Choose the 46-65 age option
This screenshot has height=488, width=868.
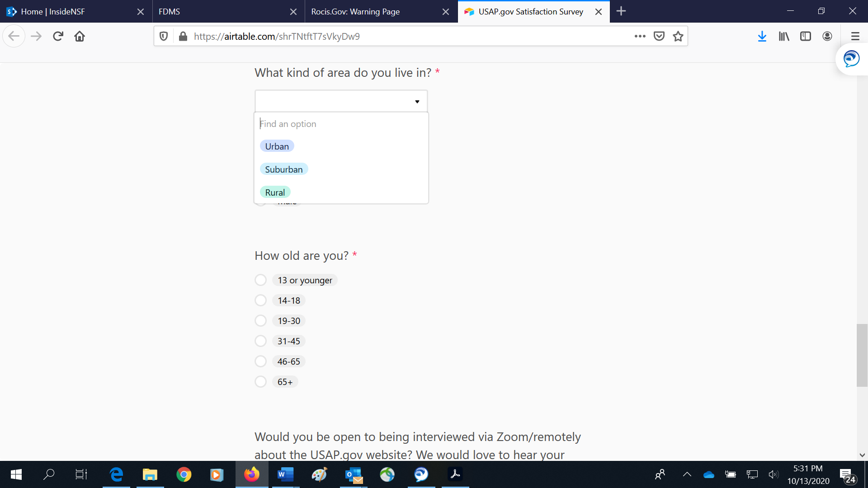(x=261, y=361)
